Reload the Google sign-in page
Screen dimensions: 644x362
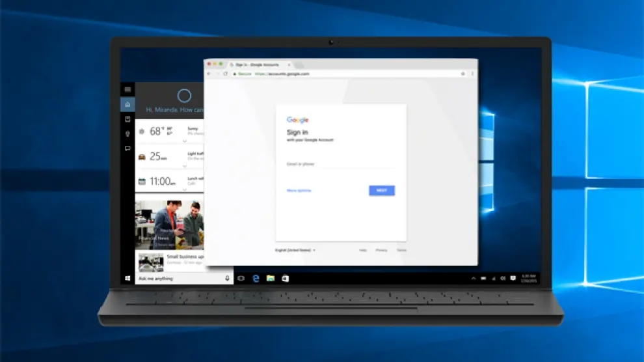pos(226,74)
